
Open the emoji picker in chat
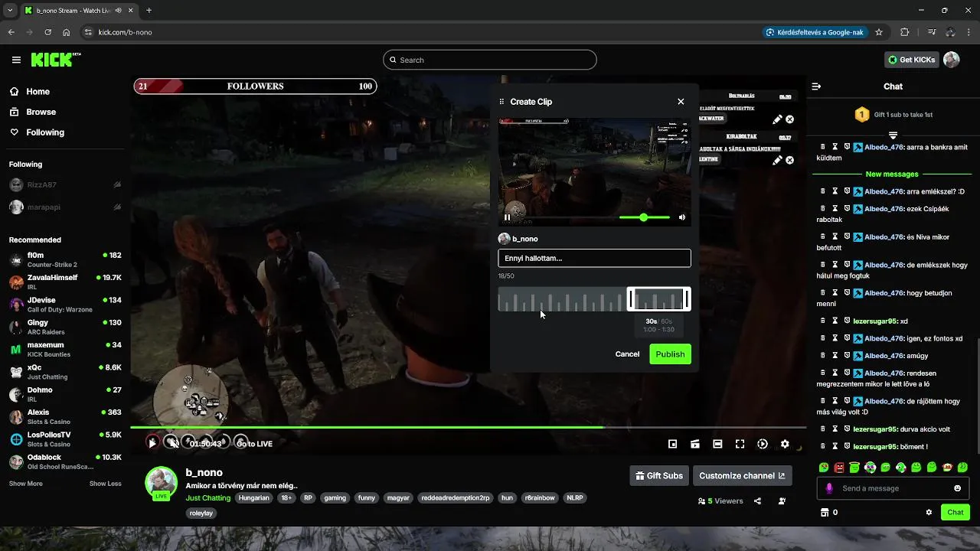[958, 488]
